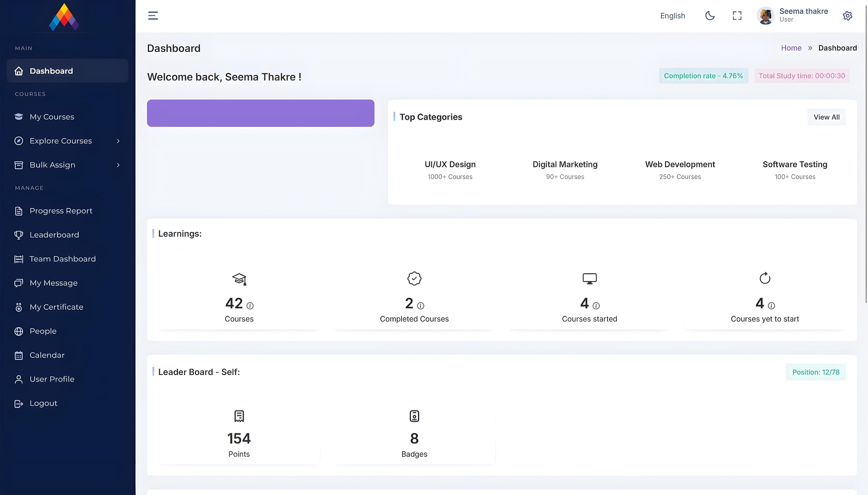
Task: Click View All in Top Categories
Action: 826,117
